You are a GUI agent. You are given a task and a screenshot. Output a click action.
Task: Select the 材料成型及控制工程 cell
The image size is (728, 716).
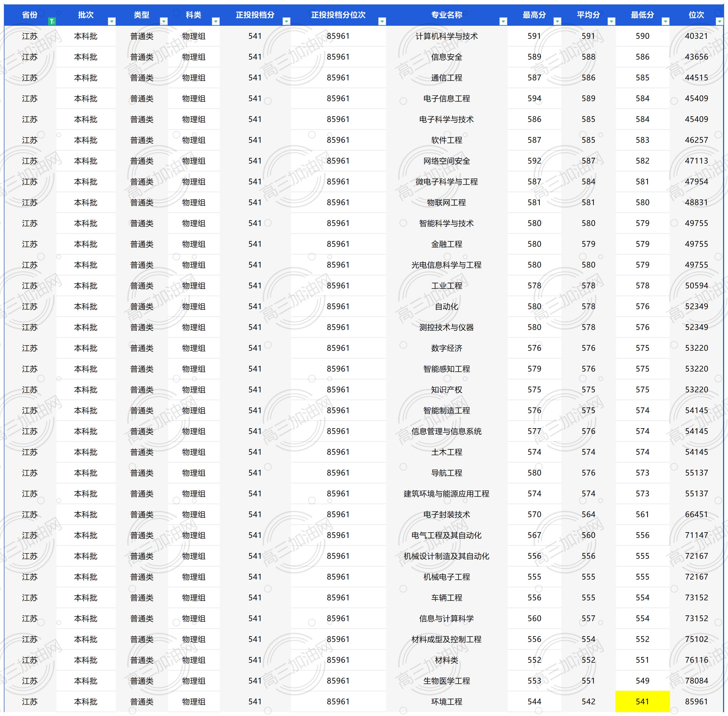pos(447,640)
